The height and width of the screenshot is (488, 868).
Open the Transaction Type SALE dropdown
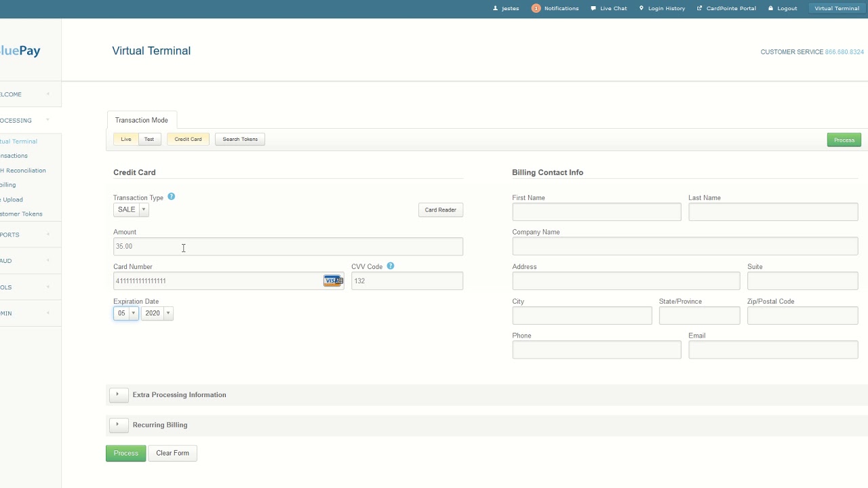click(131, 209)
